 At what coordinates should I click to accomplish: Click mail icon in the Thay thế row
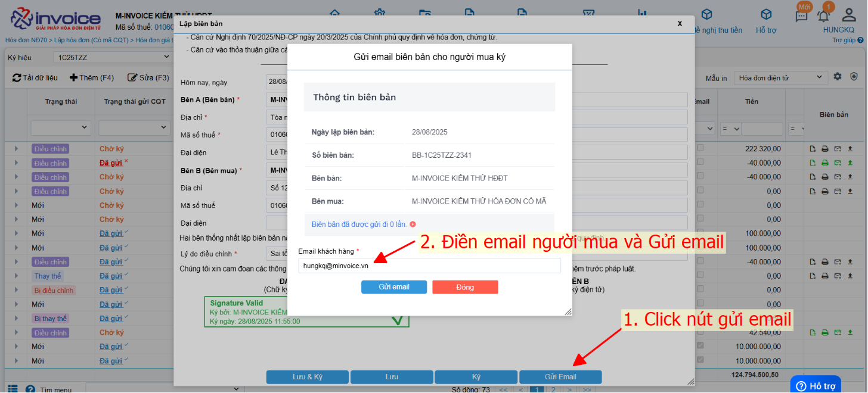click(x=836, y=276)
